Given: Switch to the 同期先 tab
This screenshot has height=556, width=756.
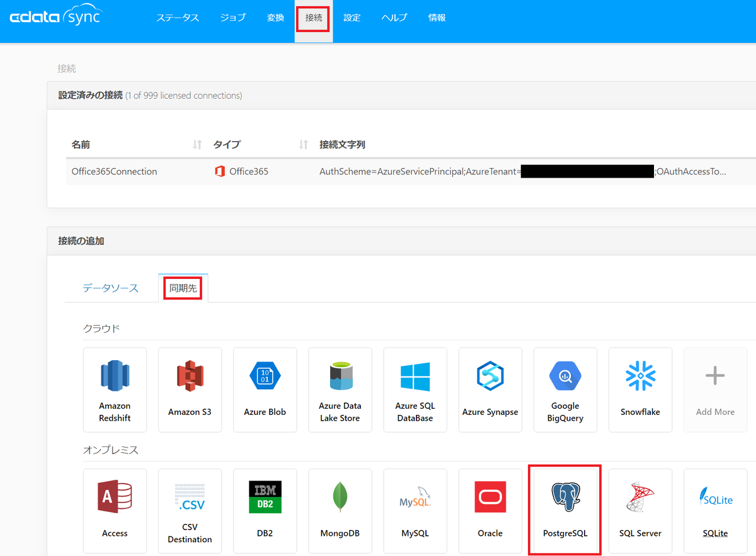Looking at the screenshot, I should 183,288.
